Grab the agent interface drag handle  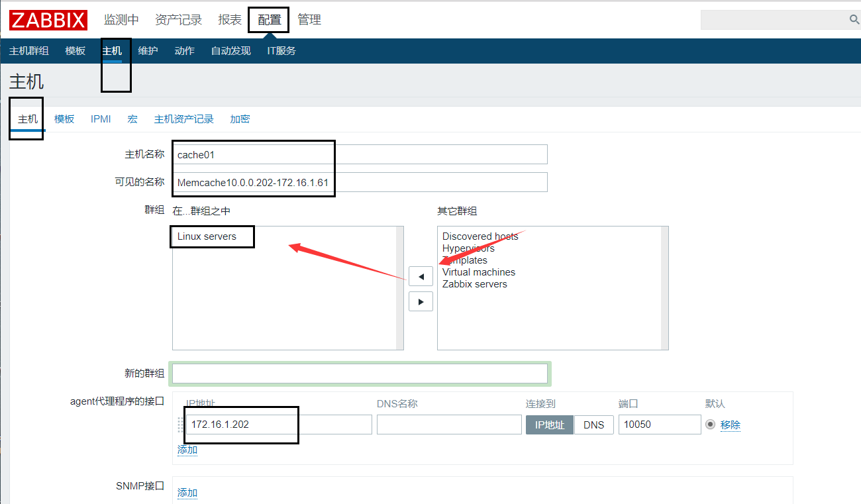pos(181,425)
